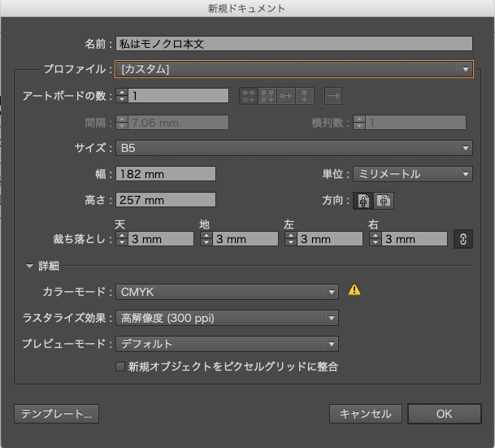
Task: Toggle the bleed link chain icon
Action: pos(462,239)
